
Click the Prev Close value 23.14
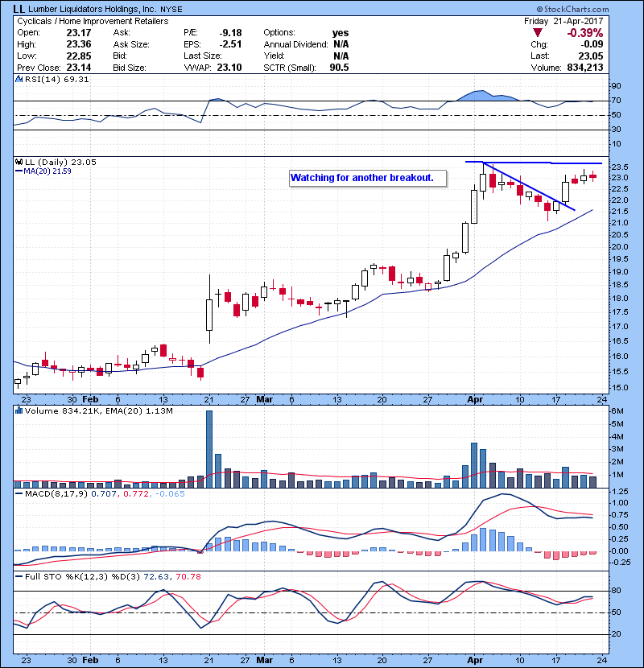(x=79, y=68)
